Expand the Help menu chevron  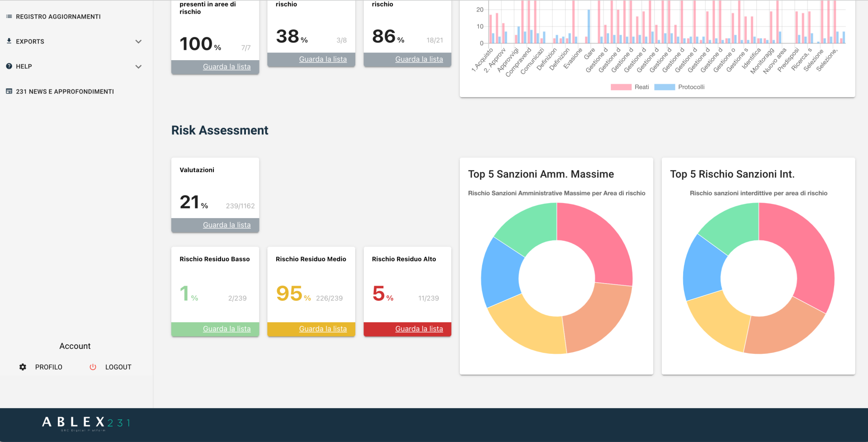point(138,67)
